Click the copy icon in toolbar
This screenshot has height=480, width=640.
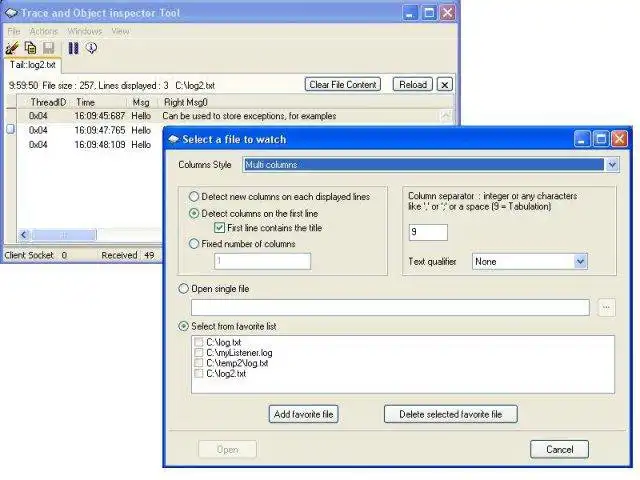31,48
